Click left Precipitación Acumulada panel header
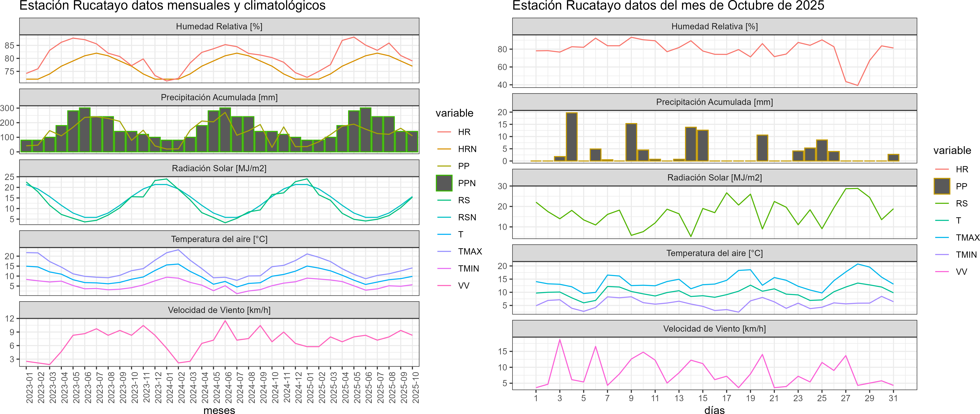The width and height of the screenshot is (980, 414). tap(219, 97)
